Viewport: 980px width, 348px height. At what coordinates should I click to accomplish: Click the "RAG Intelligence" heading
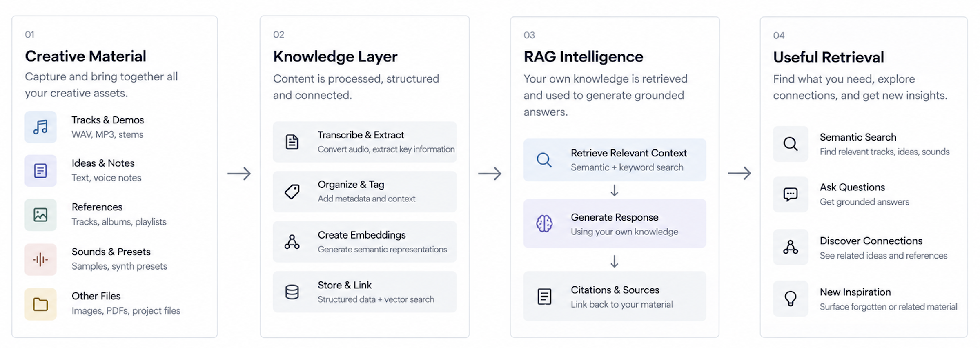pyautogui.click(x=584, y=57)
